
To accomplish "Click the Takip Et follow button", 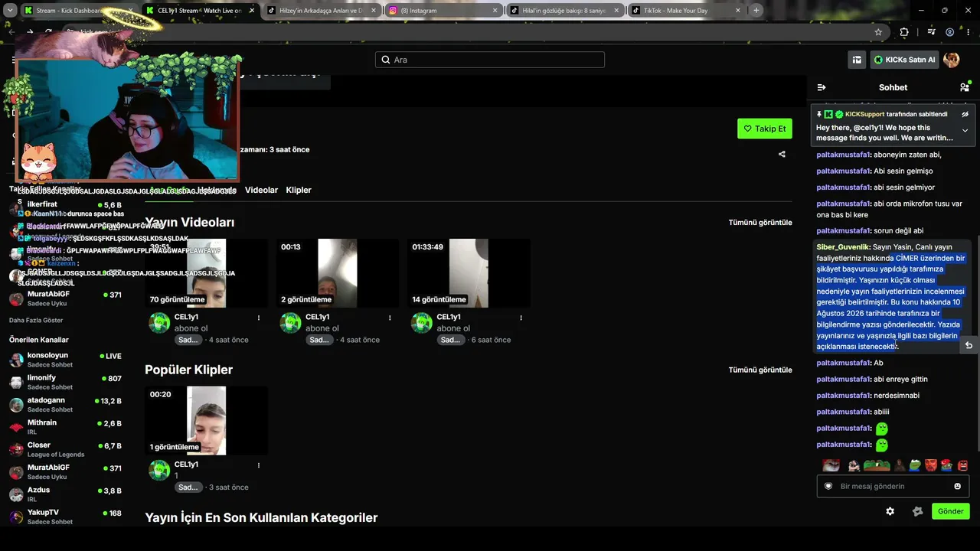I will tap(765, 129).
